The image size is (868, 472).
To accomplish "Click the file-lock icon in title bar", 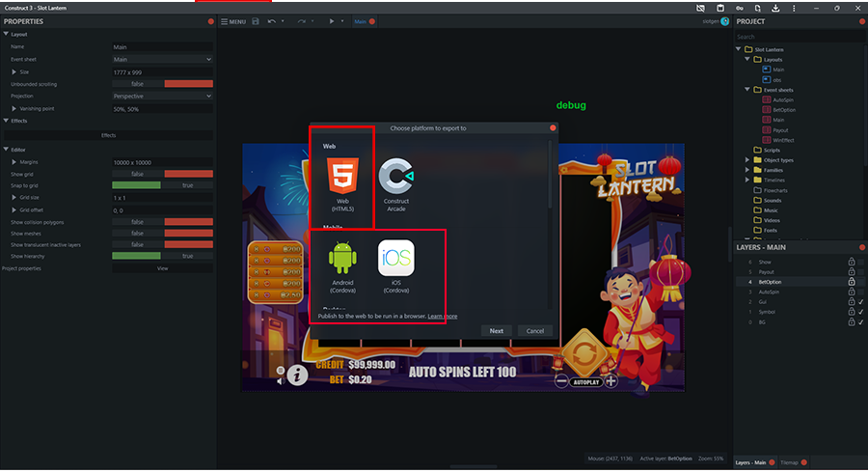I will [757, 9].
